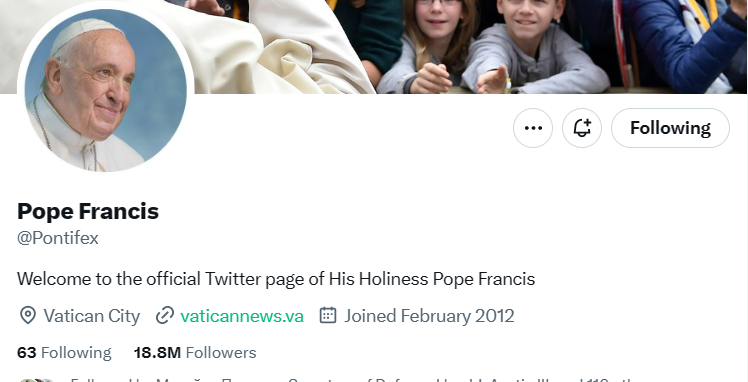This screenshot has width=748, height=382.
Task: Turn on notifications via the bell icon
Action: click(x=582, y=128)
